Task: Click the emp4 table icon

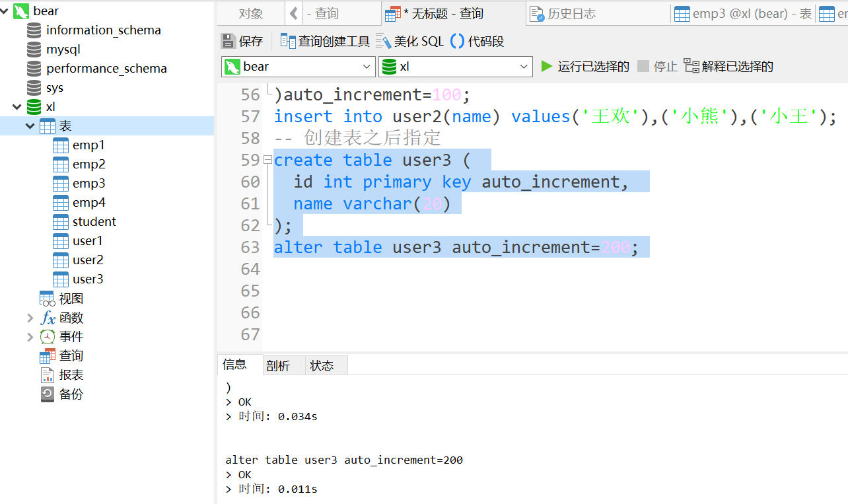Action: coord(61,203)
